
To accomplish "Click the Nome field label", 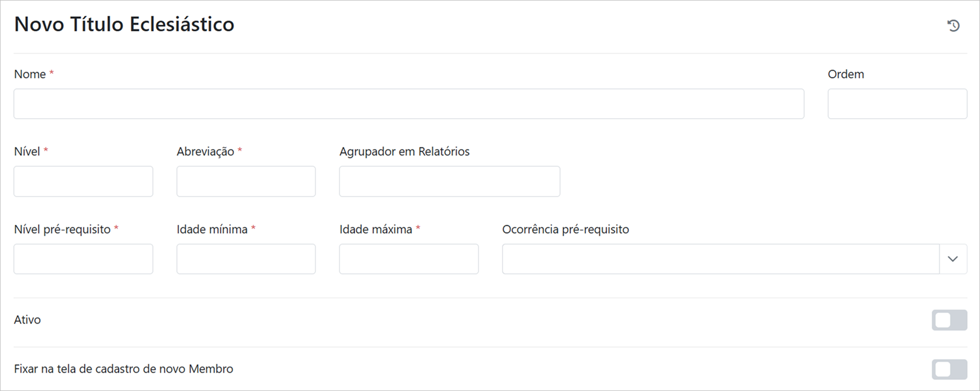I will pyautogui.click(x=30, y=74).
